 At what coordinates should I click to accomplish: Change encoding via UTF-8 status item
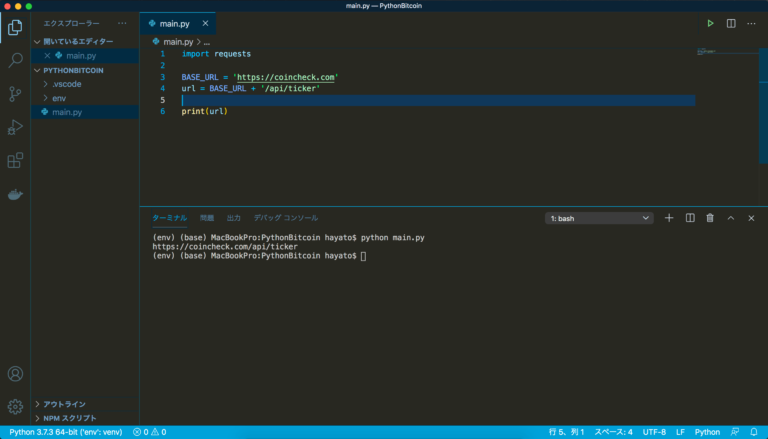[654, 432]
